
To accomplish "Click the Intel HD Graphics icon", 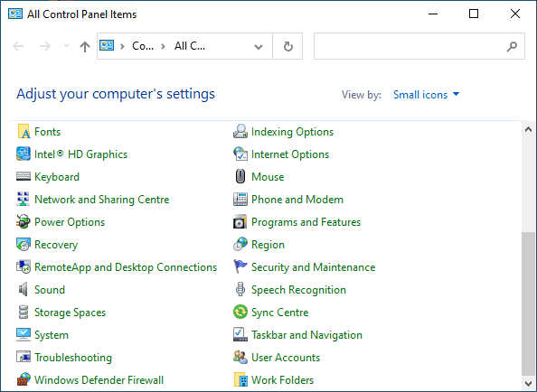I will click(x=24, y=154).
